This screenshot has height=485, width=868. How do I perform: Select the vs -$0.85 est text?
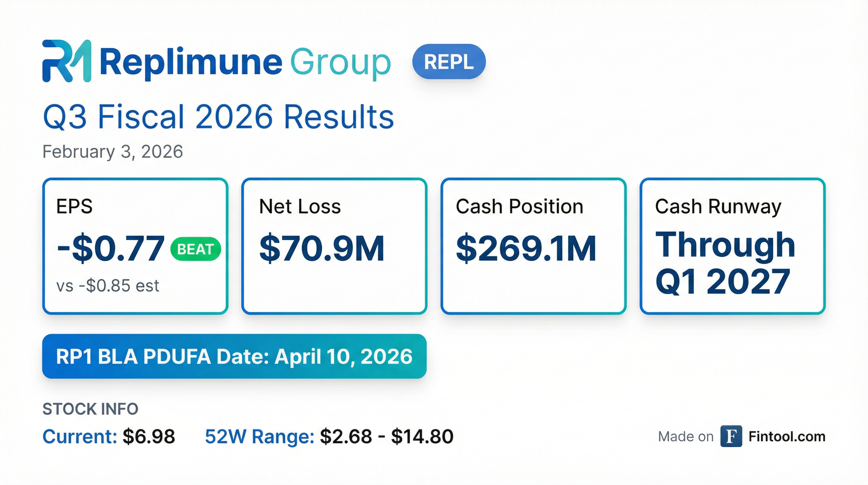108,286
